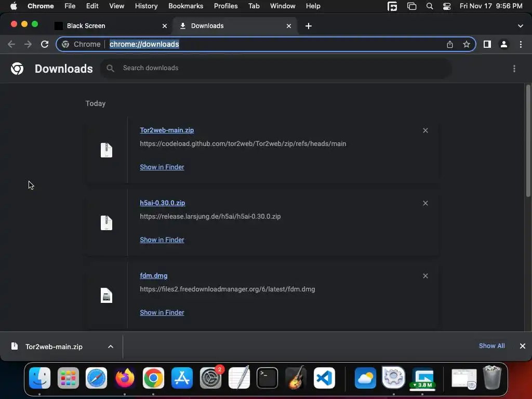Go forward with the browser forward arrow

(x=28, y=44)
